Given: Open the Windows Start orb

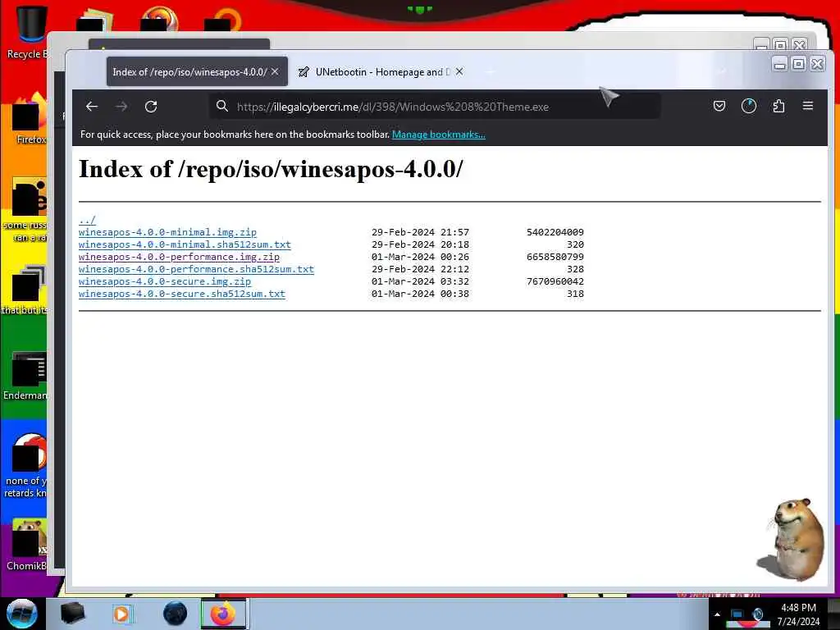Looking at the screenshot, I should pyautogui.click(x=22, y=614).
